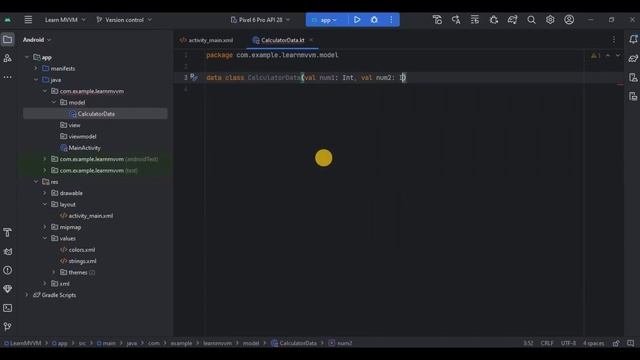
Task: Expand Gradle Scripts node
Action: pyautogui.click(x=27, y=295)
